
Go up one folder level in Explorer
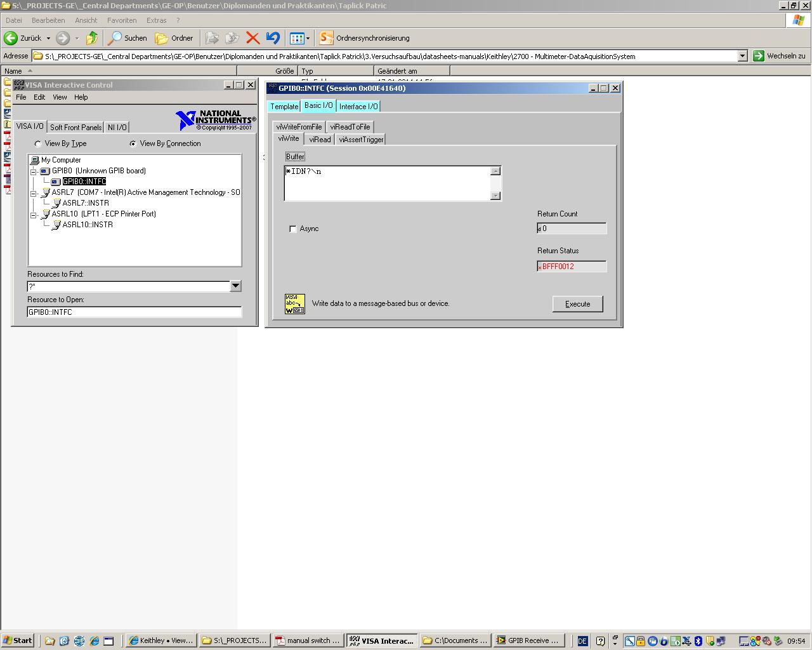point(92,38)
